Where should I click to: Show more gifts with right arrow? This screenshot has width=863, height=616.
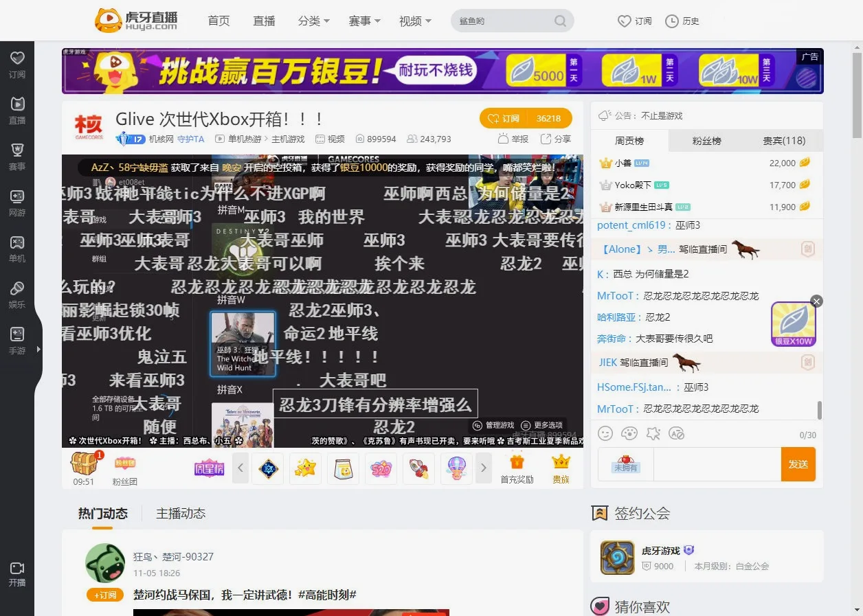(484, 468)
